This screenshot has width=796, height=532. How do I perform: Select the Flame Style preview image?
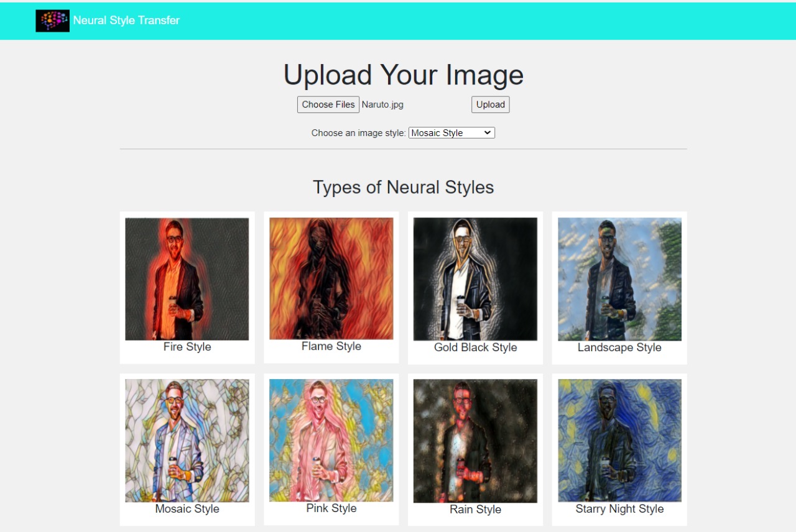click(x=331, y=278)
